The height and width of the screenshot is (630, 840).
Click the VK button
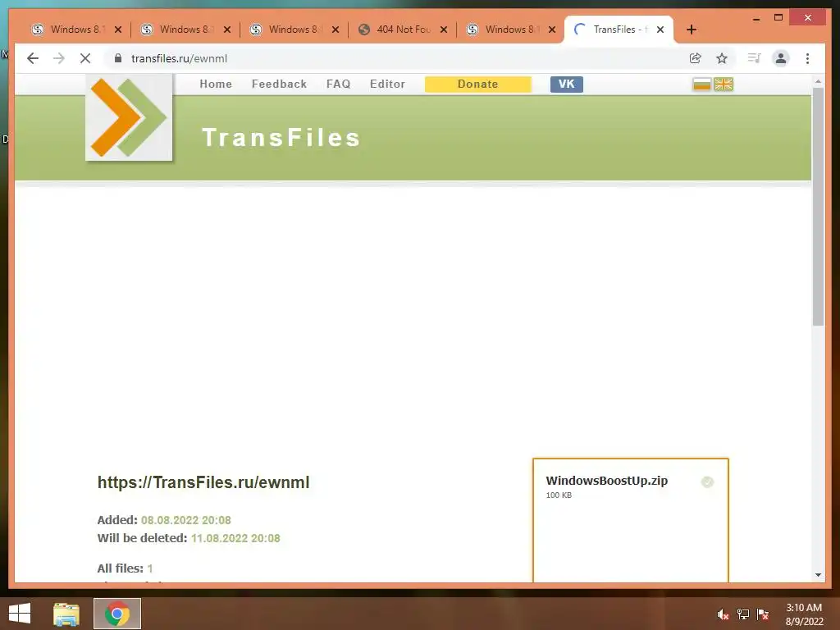click(x=566, y=84)
